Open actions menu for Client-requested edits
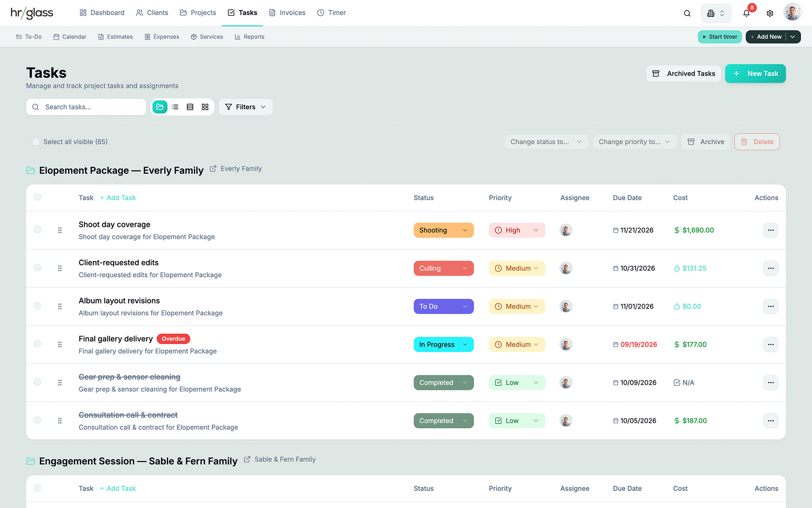The image size is (812, 508). pyautogui.click(x=771, y=268)
